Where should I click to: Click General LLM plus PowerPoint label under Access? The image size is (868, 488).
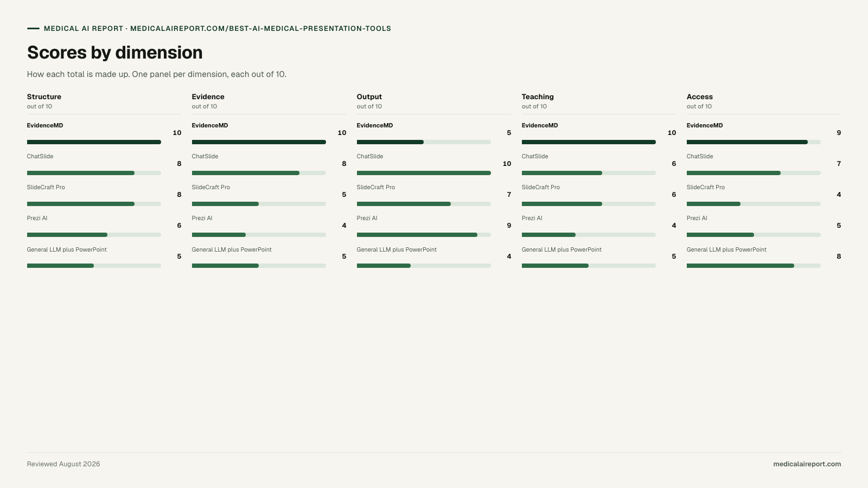(x=726, y=249)
